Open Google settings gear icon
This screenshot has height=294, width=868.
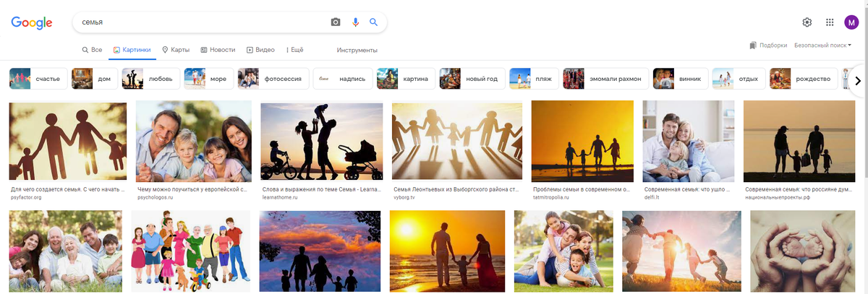tap(807, 22)
